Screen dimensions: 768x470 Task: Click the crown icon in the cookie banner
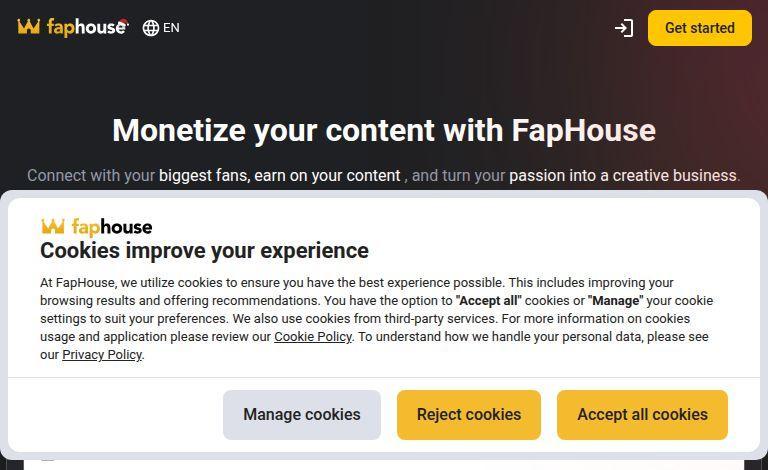tap(52, 227)
